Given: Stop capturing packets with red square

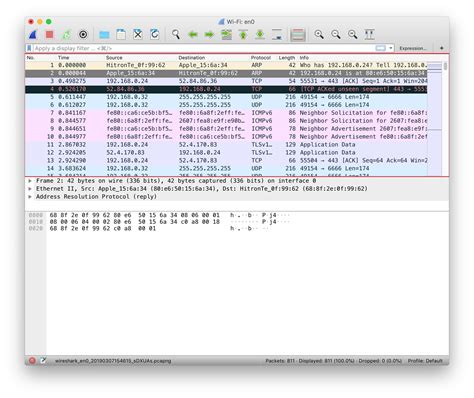Looking at the screenshot, I should tap(49, 34).
